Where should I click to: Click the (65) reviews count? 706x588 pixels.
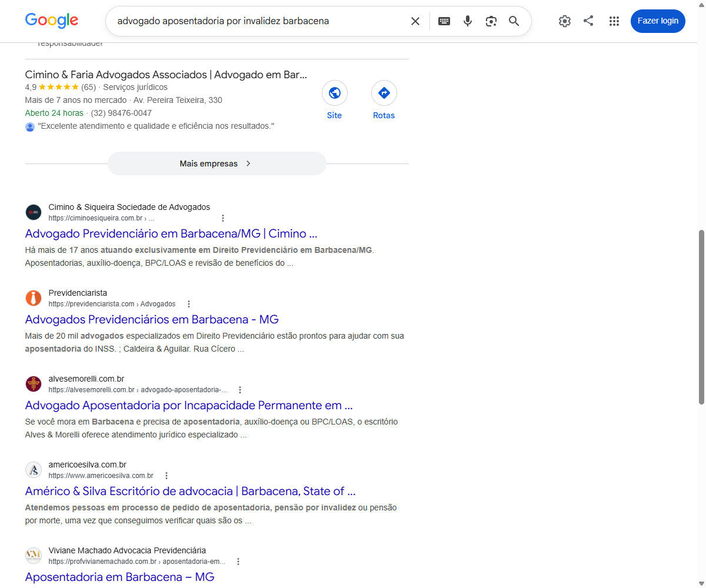88,87
